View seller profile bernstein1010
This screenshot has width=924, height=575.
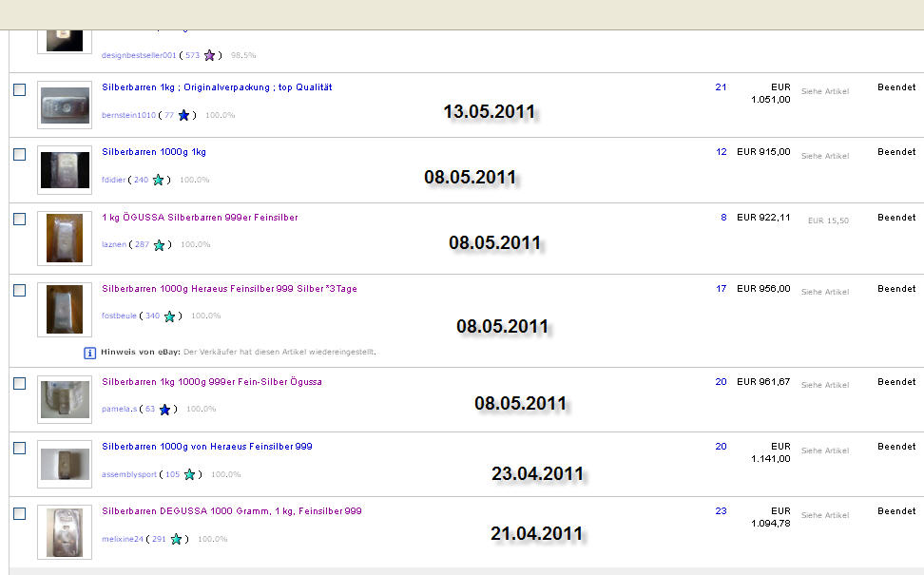pos(128,115)
